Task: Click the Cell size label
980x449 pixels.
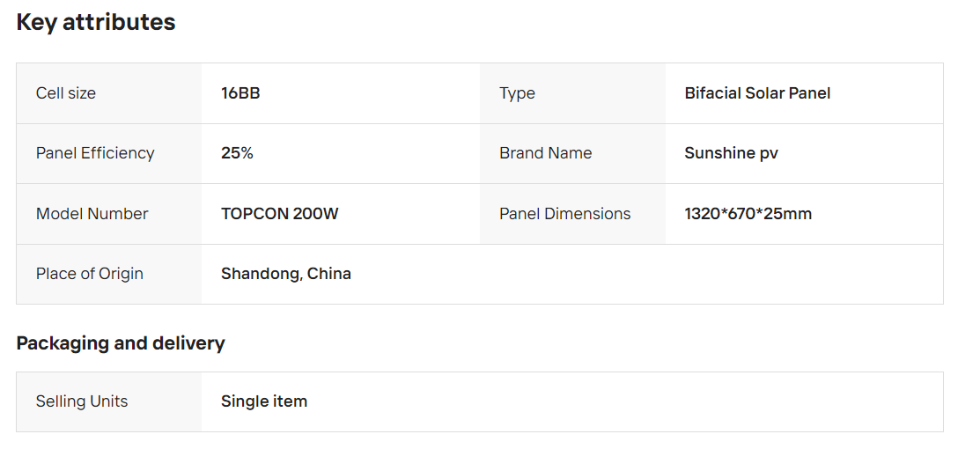Action: (x=66, y=93)
